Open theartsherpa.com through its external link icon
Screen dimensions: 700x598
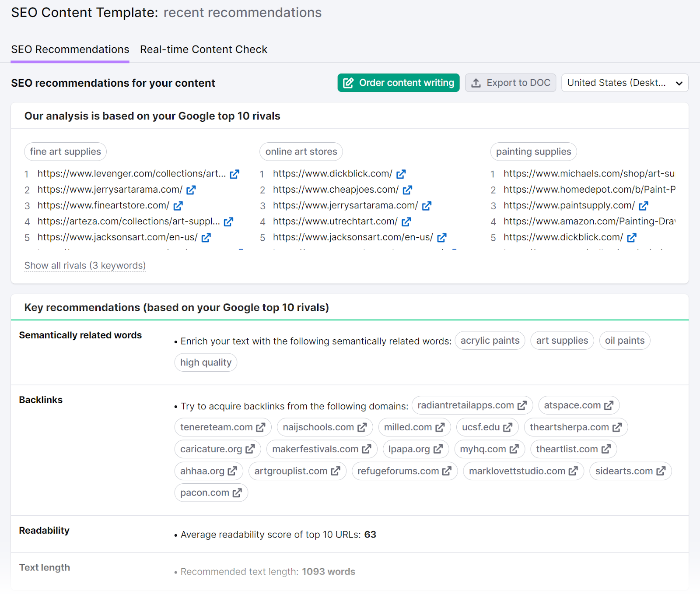pyautogui.click(x=618, y=427)
